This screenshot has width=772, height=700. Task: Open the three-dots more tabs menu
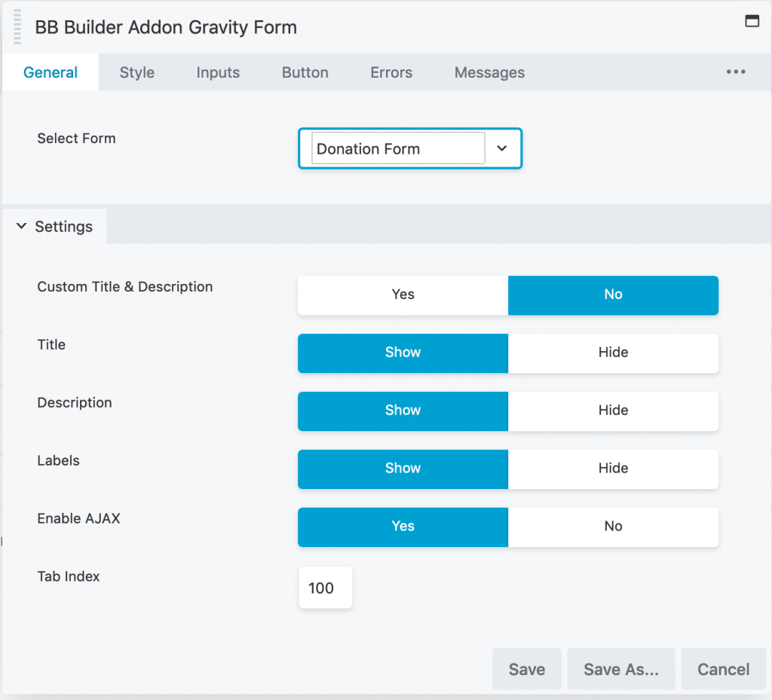[736, 72]
